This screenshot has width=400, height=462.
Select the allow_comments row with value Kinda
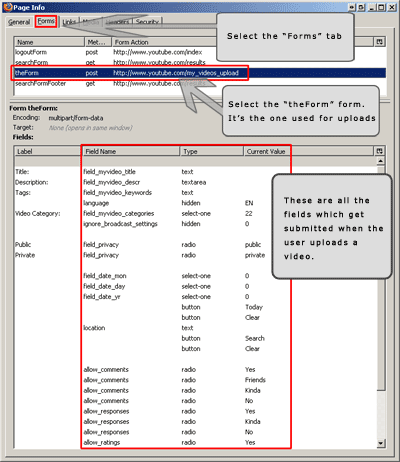click(195, 390)
